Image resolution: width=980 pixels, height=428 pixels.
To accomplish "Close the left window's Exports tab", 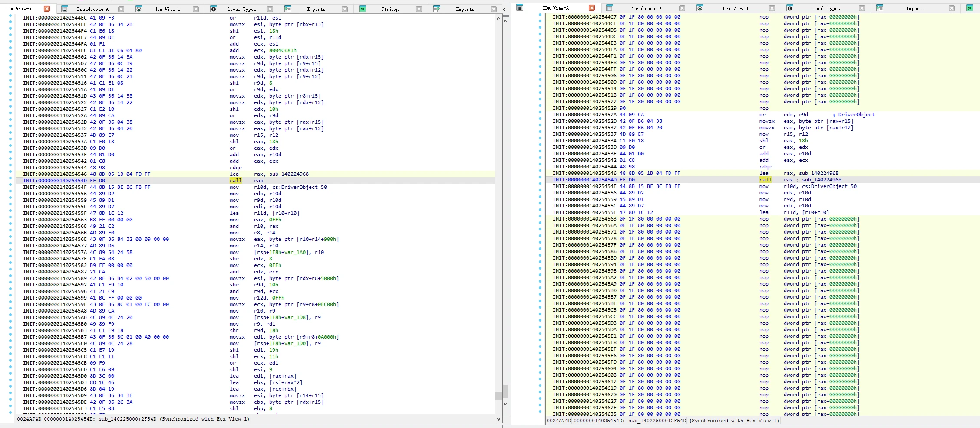I will point(494,9).
